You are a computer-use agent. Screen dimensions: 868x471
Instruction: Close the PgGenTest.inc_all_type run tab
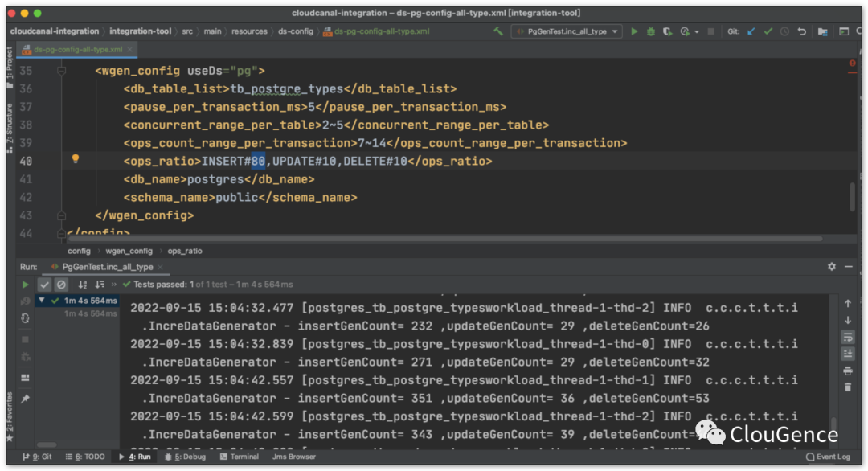[x=161, y=267]
